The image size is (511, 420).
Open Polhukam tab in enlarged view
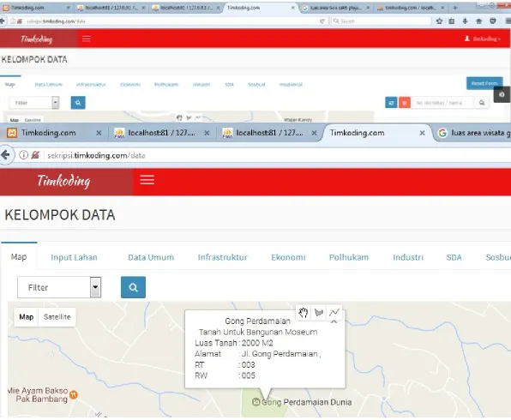click(x=349, y=257)
